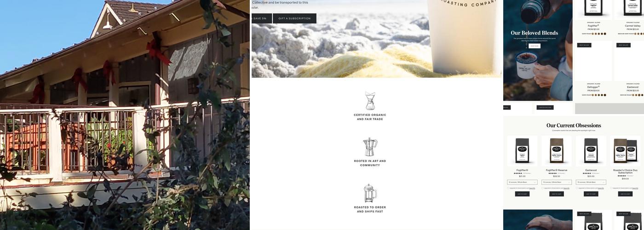644x230 pixels.
Task: Open the size dropdown under Foglifter Reserve
Action: tap(557, 182)
